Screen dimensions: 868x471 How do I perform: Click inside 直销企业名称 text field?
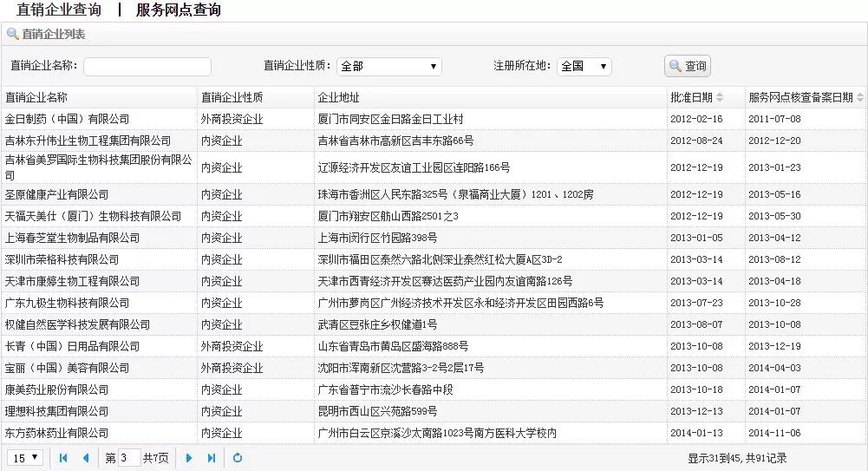[x=147, y=67]
